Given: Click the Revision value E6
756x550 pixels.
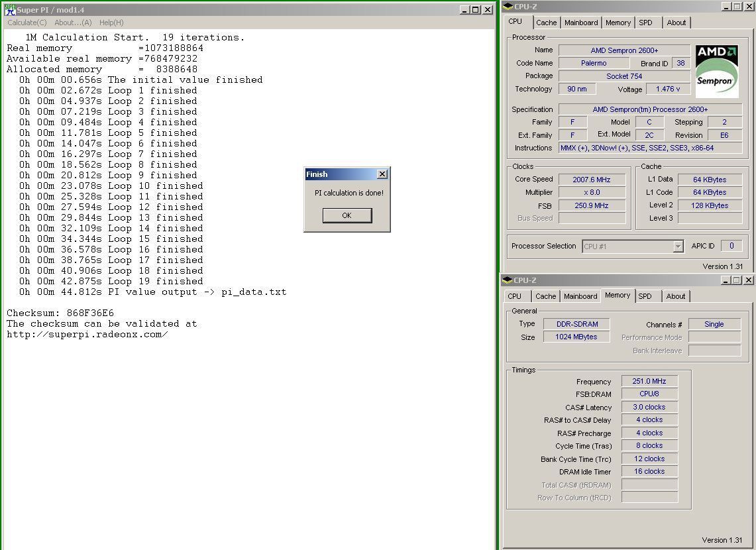Looking at the screenshot, I should pos(724,135).
